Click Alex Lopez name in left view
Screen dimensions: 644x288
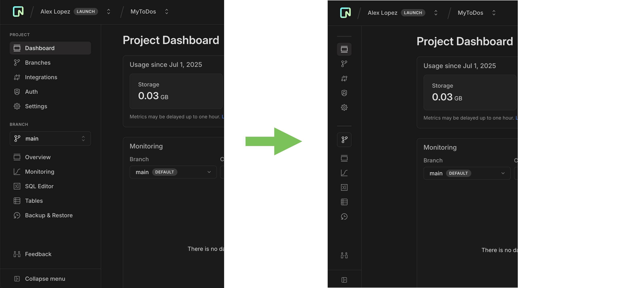(55, 12)
